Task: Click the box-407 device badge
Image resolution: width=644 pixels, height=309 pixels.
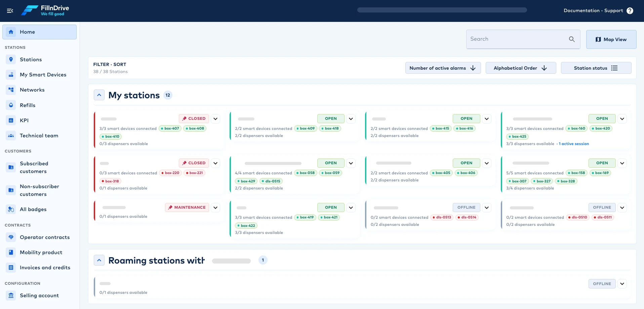Action: [170, 128]
